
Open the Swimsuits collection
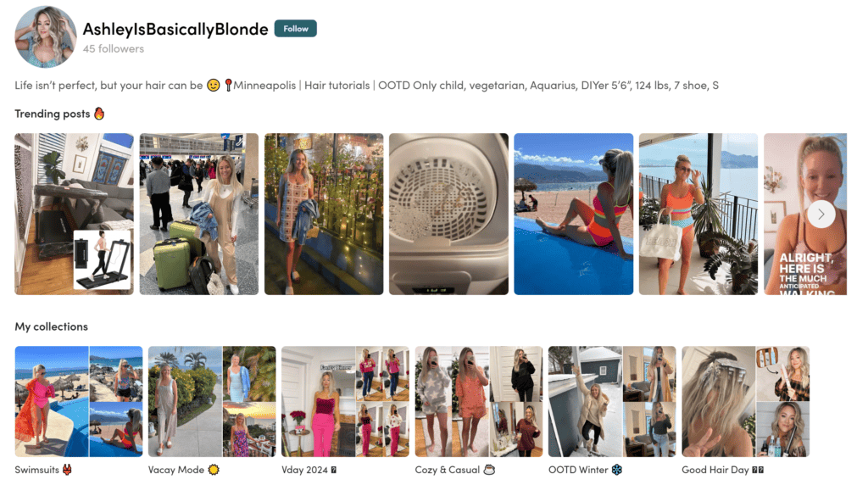tap(79, 401)
